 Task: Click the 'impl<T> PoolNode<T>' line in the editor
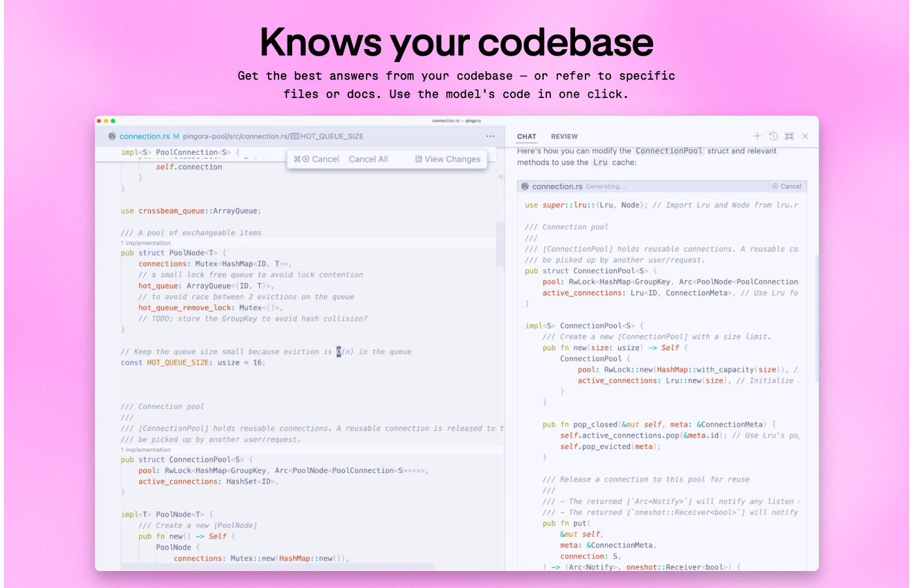point(167,514)
